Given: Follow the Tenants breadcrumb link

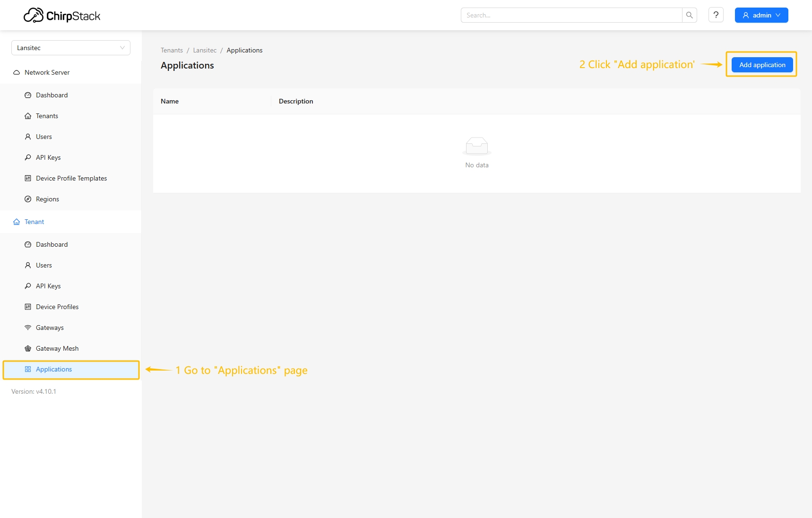Looking at the screenshot, I should click(x=172, y=50).
